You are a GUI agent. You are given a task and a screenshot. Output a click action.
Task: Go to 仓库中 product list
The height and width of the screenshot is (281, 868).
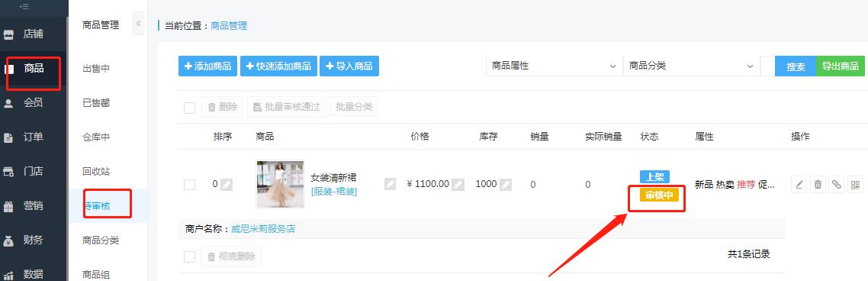click(96, 137)
